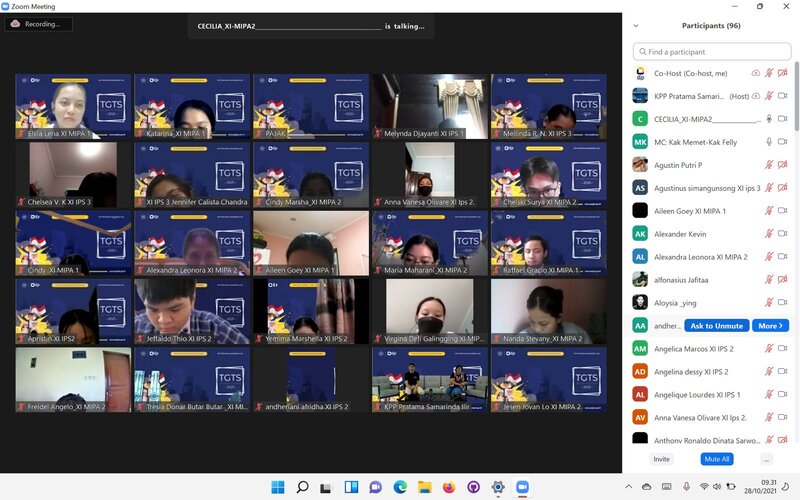Open the More menu for andher participant
Viewport: 800px width, 500px height.
coord(769,325)
